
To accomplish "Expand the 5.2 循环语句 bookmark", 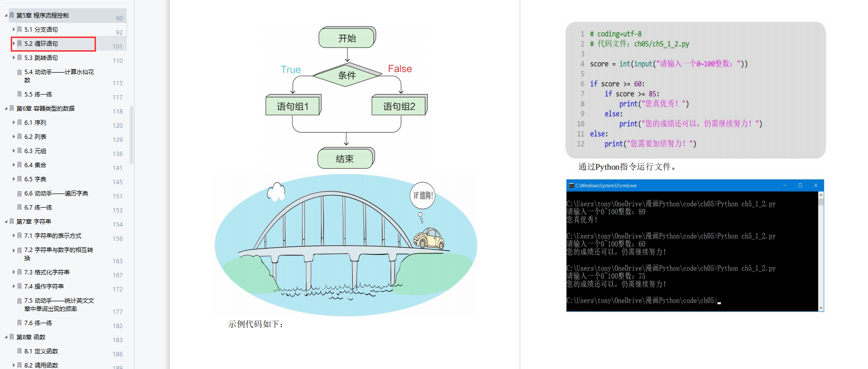I will pyautogui.click(x=14, y=43).
